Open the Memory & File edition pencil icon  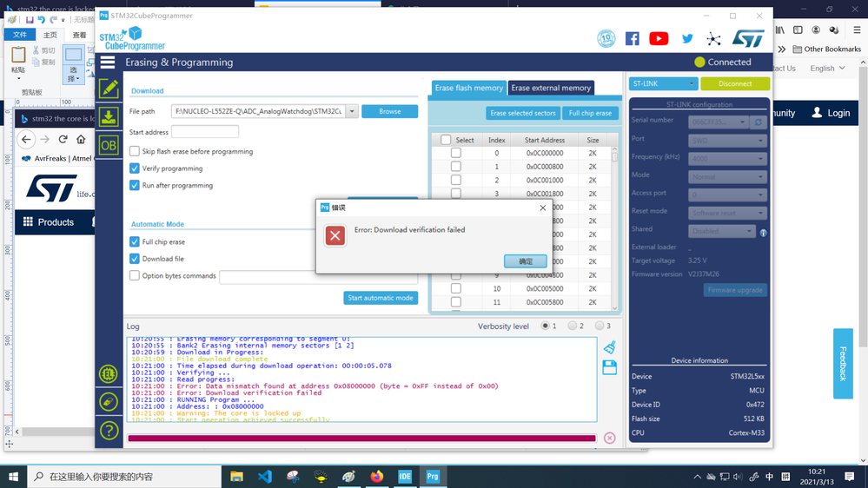109,89
